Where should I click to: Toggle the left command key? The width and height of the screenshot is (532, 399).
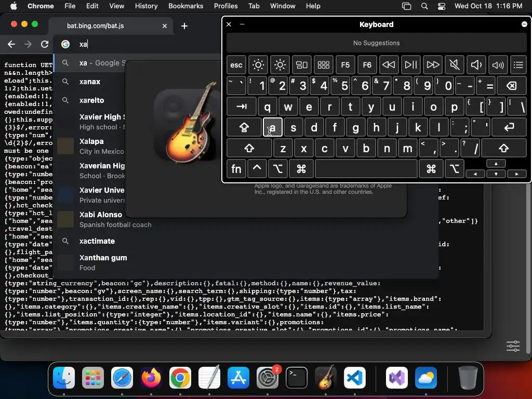pos(301,169)
